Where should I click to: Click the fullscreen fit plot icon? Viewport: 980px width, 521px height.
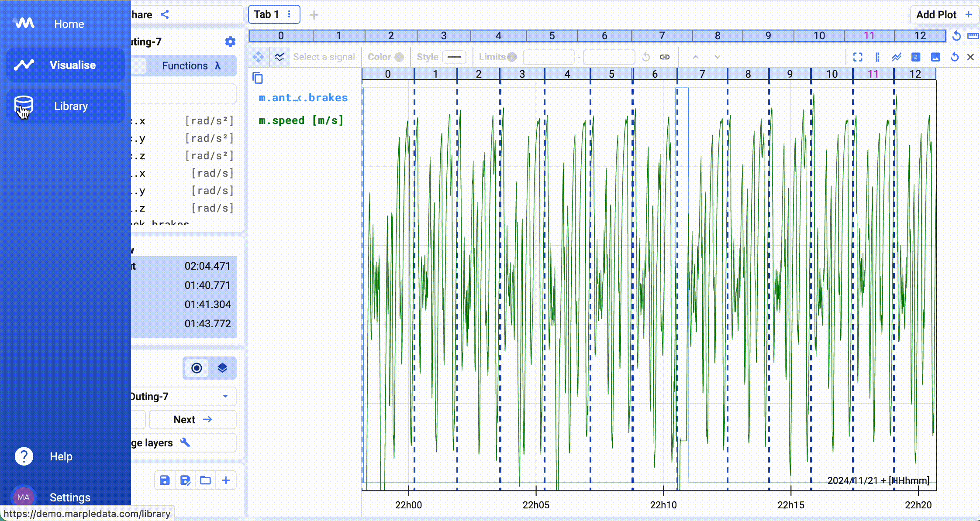(858, 57)
